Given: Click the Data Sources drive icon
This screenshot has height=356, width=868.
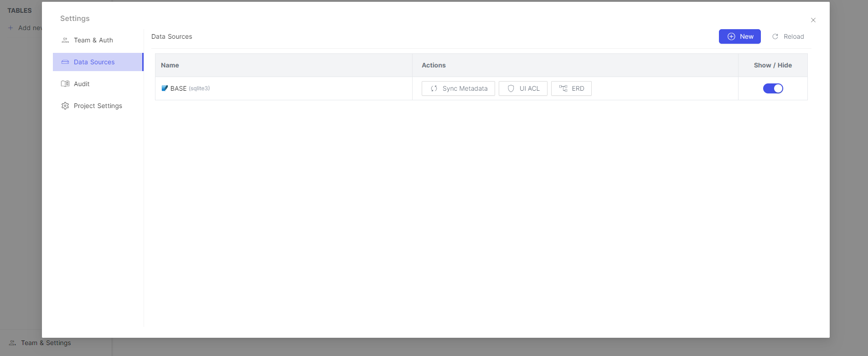Looking at the screenshot, I should (x=65, y=62).
